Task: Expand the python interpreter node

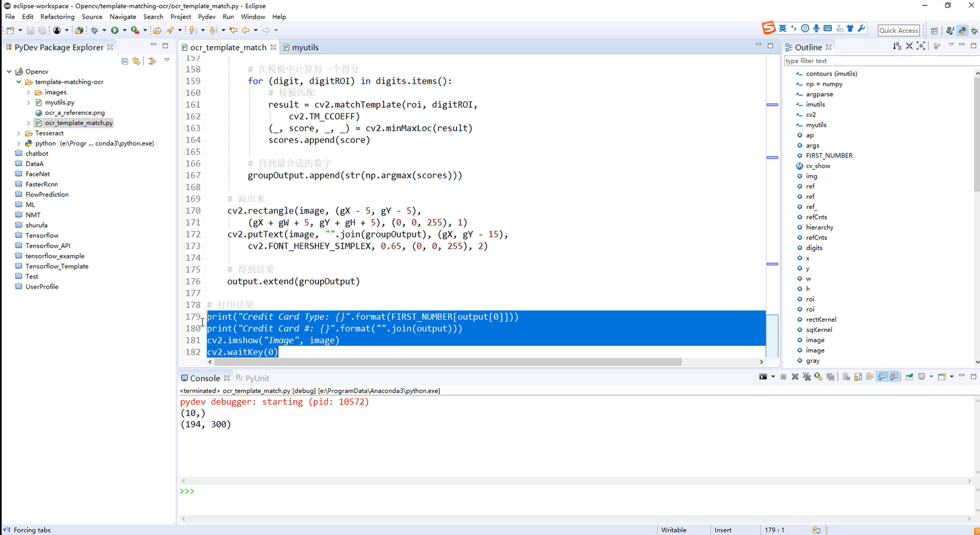Action: tap(19, 143)
